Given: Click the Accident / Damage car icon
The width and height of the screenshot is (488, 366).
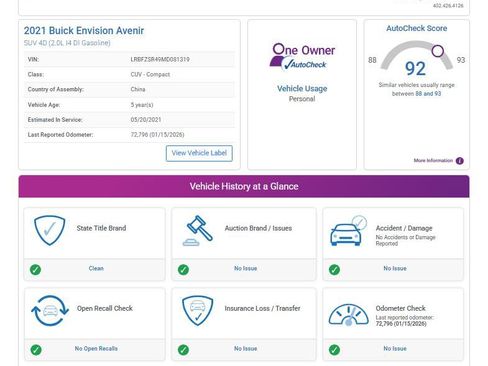Looking at the screenshot, I should click(348, 231).
